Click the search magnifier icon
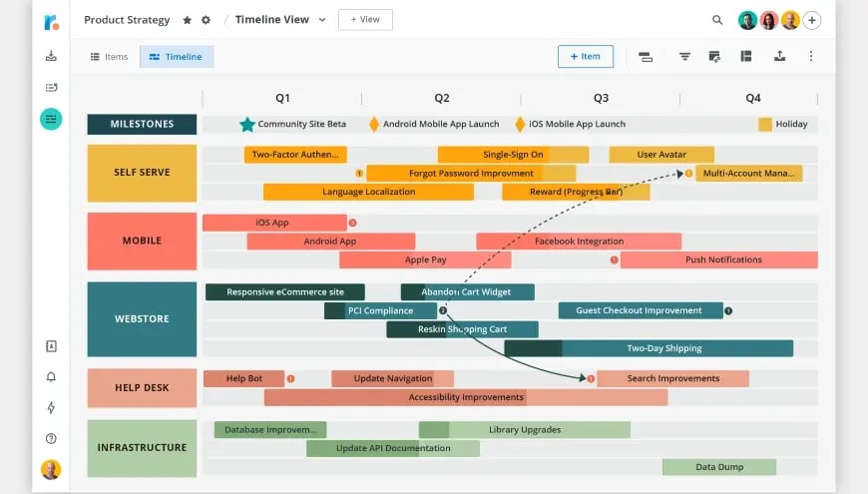The height and width of the screenshot is (494, 868). [717, 20]
